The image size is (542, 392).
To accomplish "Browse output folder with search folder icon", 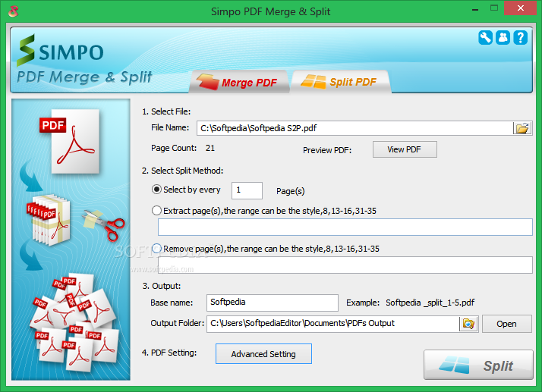I will pyautogui.click(x=468, y=324).
